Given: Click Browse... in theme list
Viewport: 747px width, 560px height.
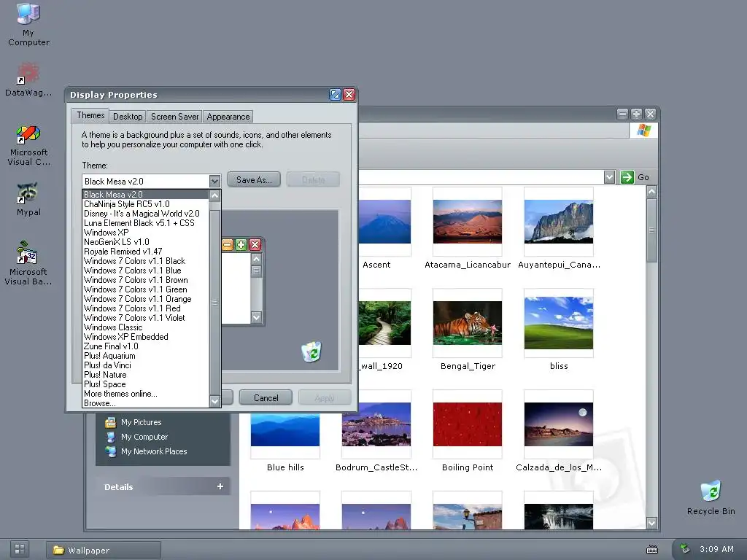Looking at the screenshot, I should point(145,403).
